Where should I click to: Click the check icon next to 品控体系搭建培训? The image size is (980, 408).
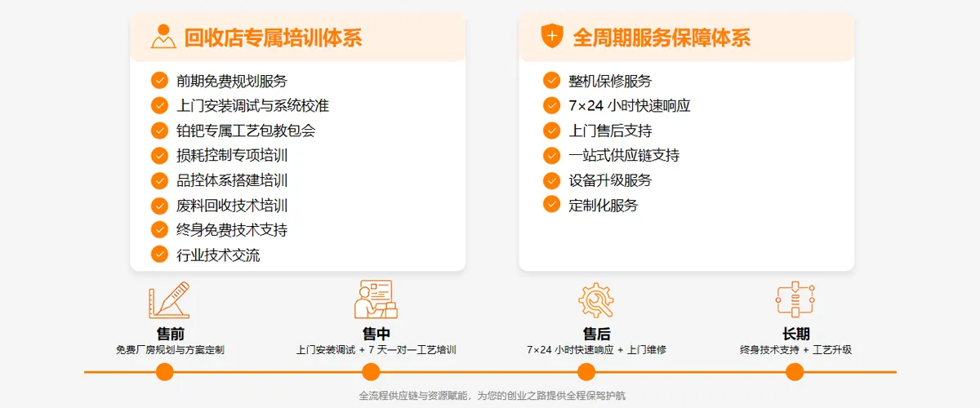159,180
